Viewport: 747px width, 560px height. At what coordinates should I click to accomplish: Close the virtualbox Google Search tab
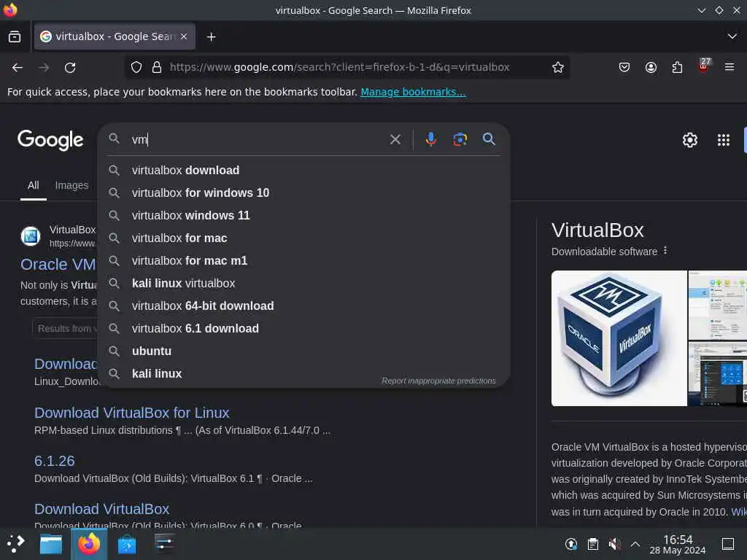184,36
